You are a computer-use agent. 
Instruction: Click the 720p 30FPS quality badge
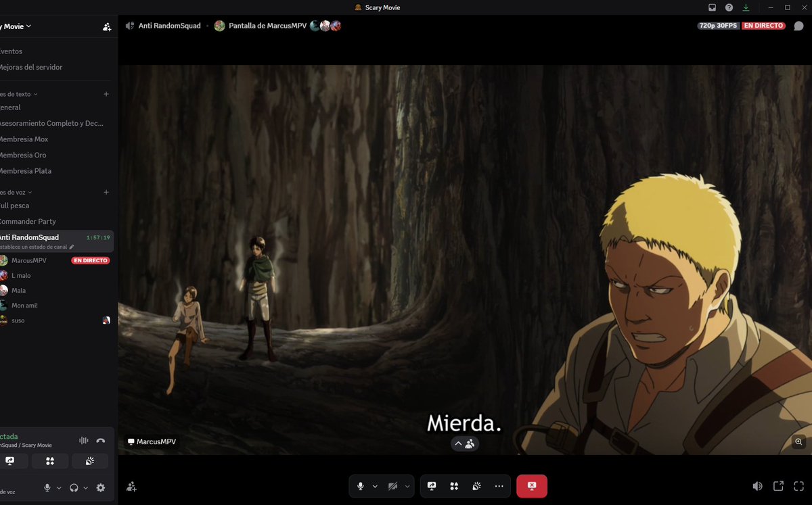pos(718,26)
